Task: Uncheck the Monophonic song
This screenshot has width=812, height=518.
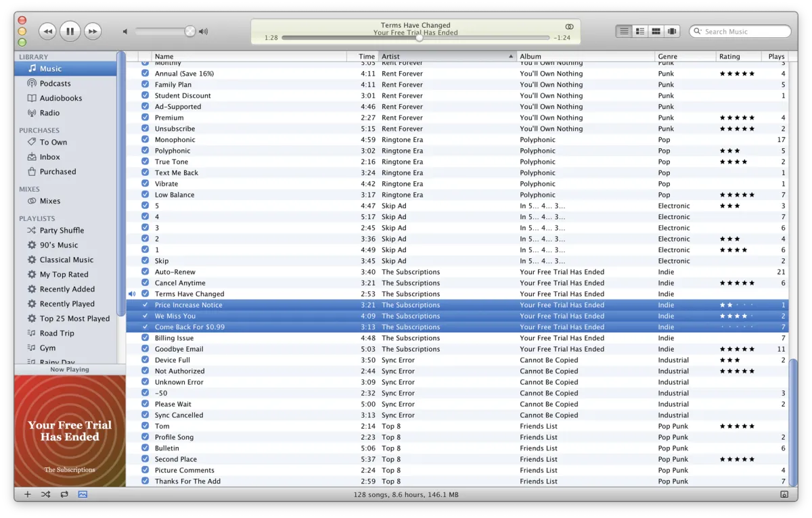Action: pos(145,139)
